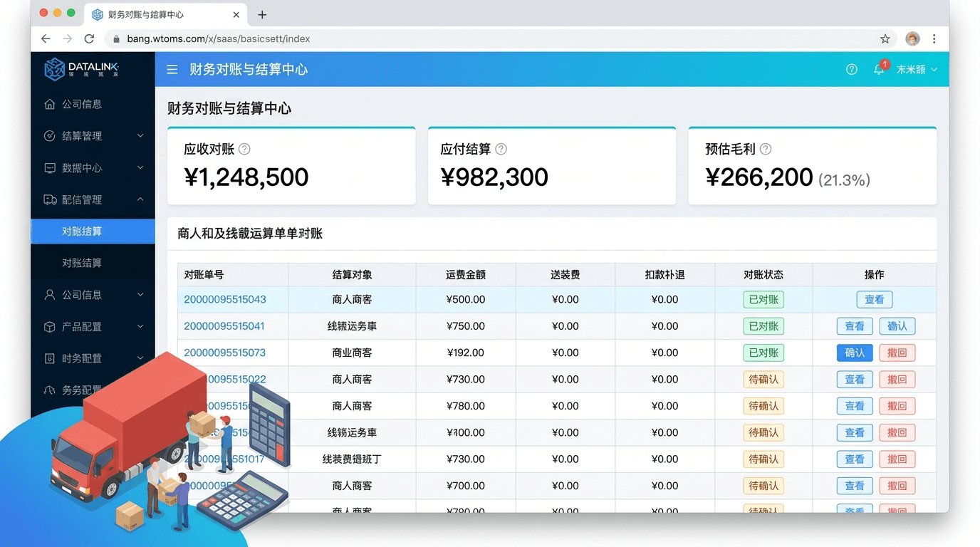Screen dimensions: 980x547
Task: Click 查看 button in the ¥780.00 row
Action: pos(855,406)
